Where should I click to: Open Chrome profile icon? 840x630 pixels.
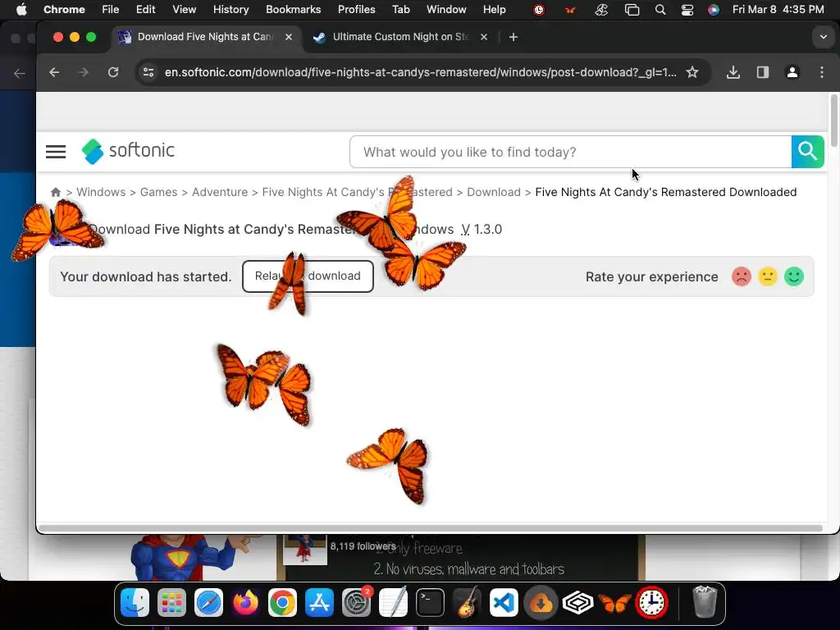pos(792,72)
